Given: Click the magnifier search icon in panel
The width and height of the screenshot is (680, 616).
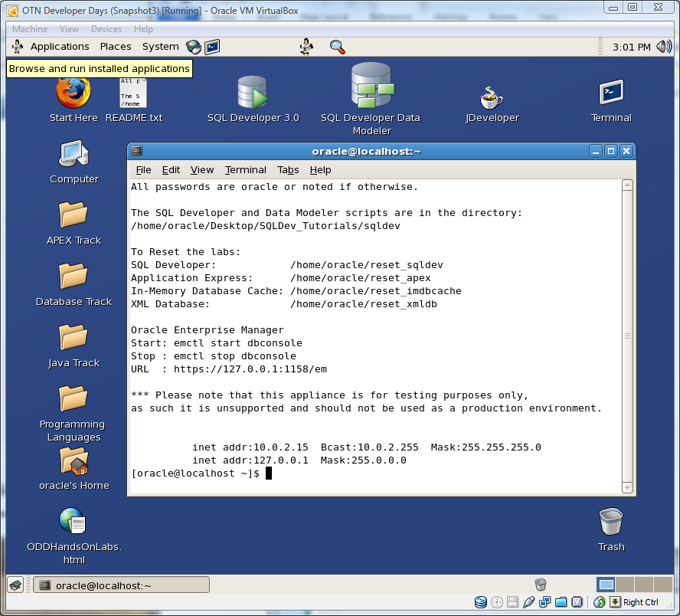Looking at the screenshot, I should pos(338,47).
